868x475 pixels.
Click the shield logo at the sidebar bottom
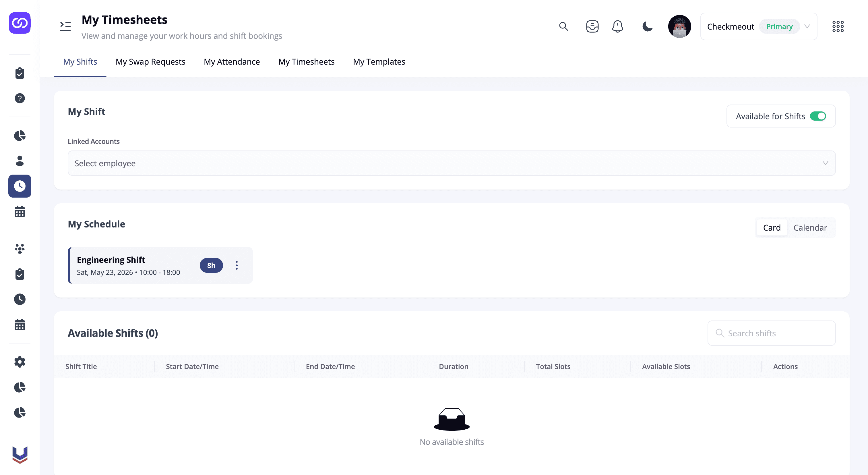20,455
